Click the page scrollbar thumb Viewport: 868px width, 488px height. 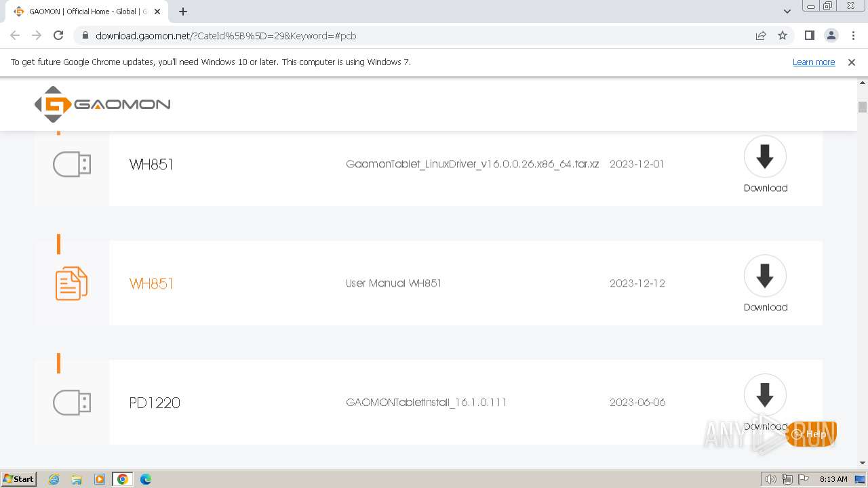[x=863, y=107]
